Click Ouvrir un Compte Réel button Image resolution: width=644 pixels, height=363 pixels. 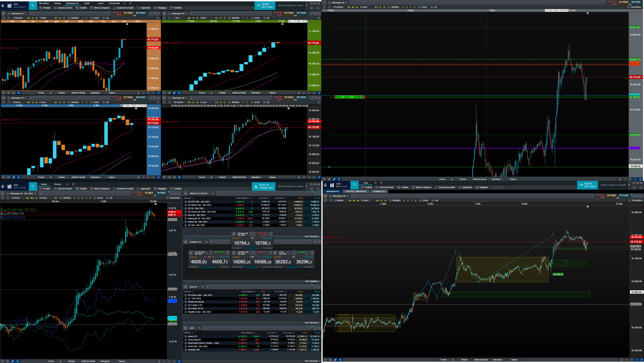pos(263,186)
